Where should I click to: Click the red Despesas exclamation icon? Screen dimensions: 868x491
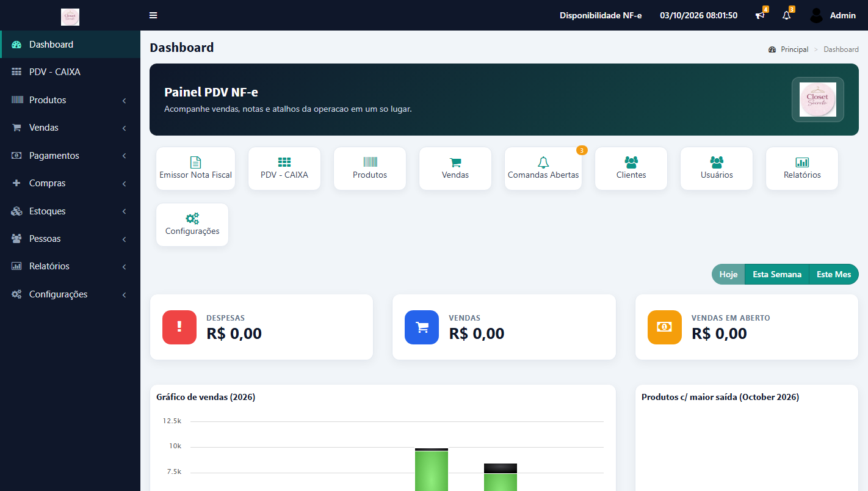pos(179,327)
